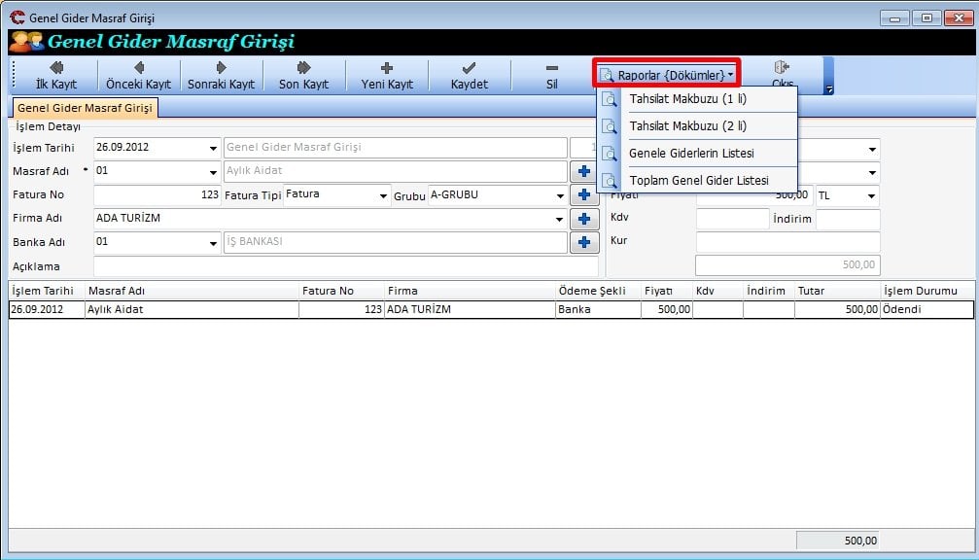
Task: Expand the Grubu A-GRUBU dropdown
Action: [x=559, y=195]
